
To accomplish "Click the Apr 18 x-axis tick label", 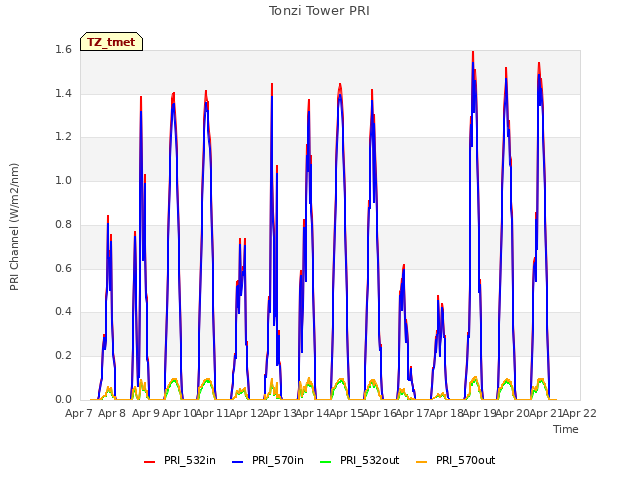I will tap(446, 413).
